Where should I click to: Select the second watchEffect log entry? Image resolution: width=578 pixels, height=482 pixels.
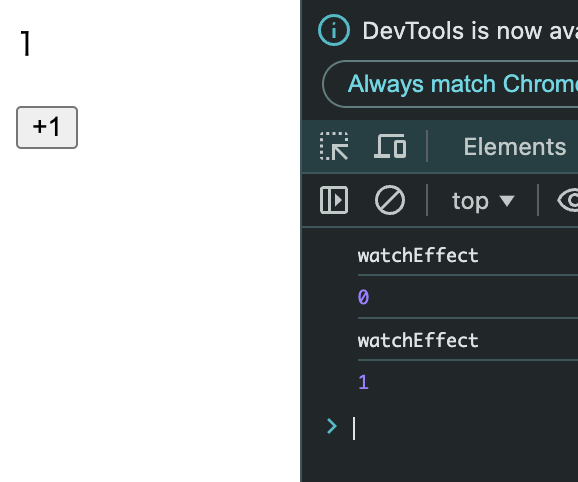coord(418,340)
